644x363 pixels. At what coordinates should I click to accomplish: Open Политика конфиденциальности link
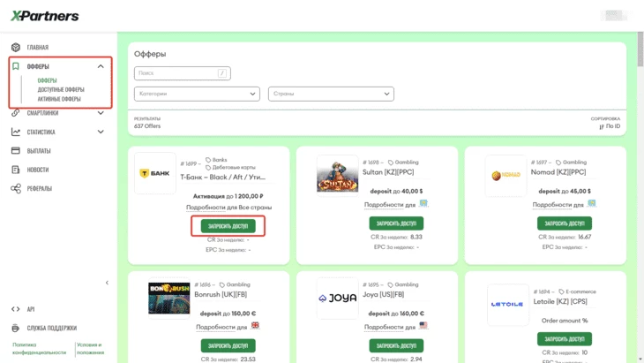click(39, 349)
